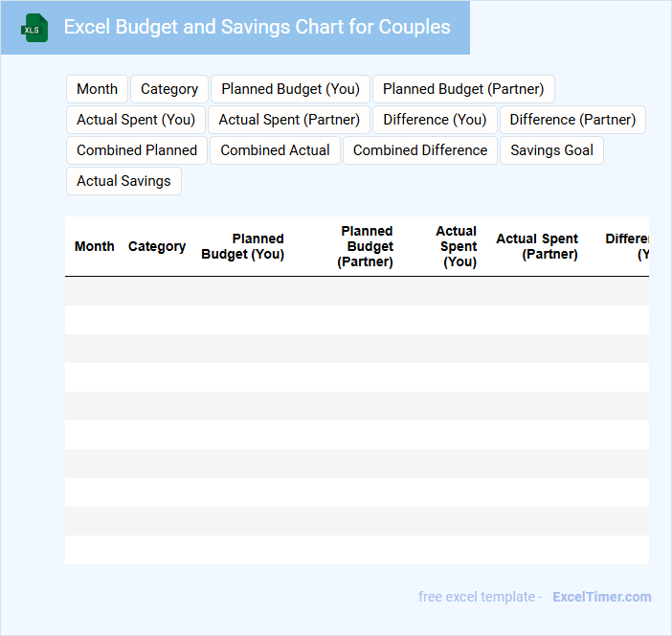
Task: Choose the Actual Spent (You) tag
Action: (x=136, y=120)
